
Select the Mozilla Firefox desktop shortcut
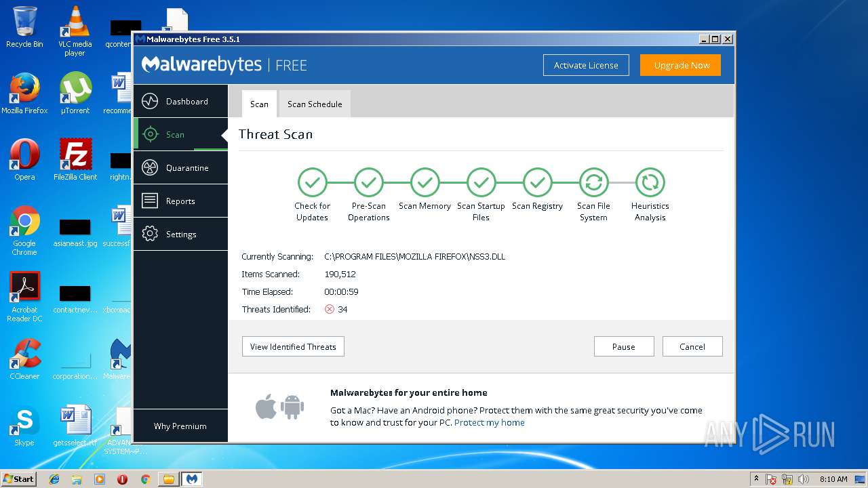[24, 94]
